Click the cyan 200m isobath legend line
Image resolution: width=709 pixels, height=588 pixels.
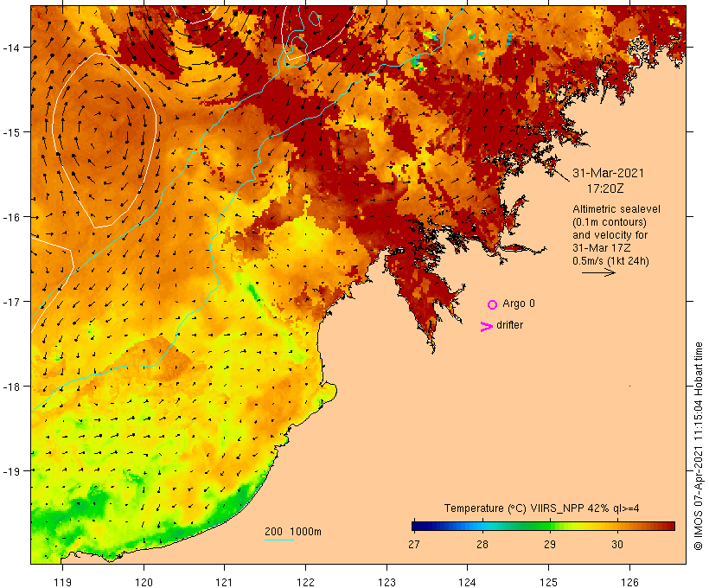(x=279, y=540)
